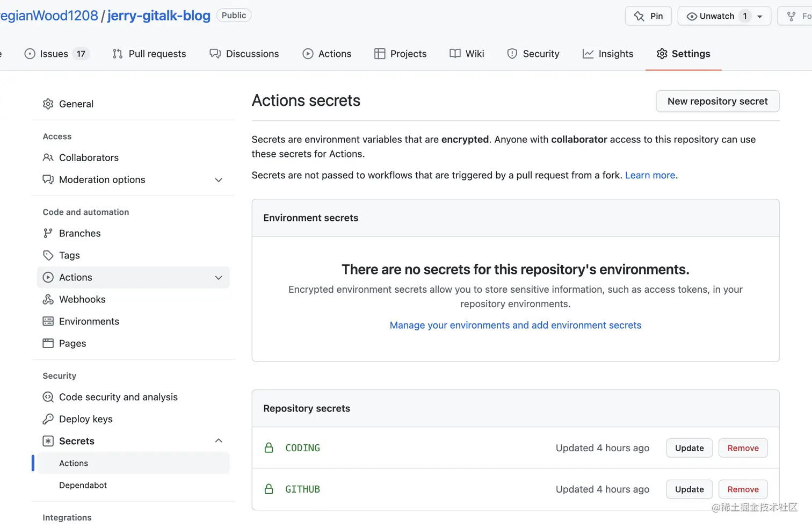The height and width of the screenshot is (527, 812).
Task: Open the jerry-gitalk-blog repository link
Action: point(159,16)
